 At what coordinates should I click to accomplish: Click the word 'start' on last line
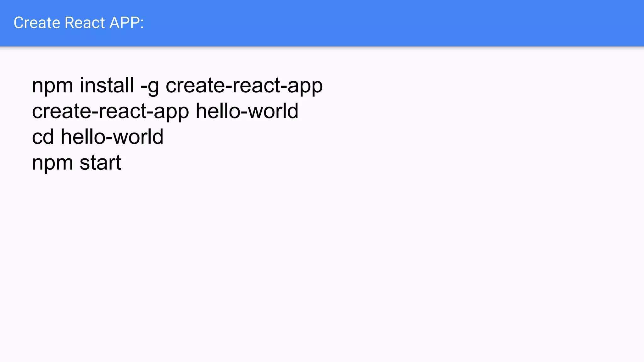100,163
